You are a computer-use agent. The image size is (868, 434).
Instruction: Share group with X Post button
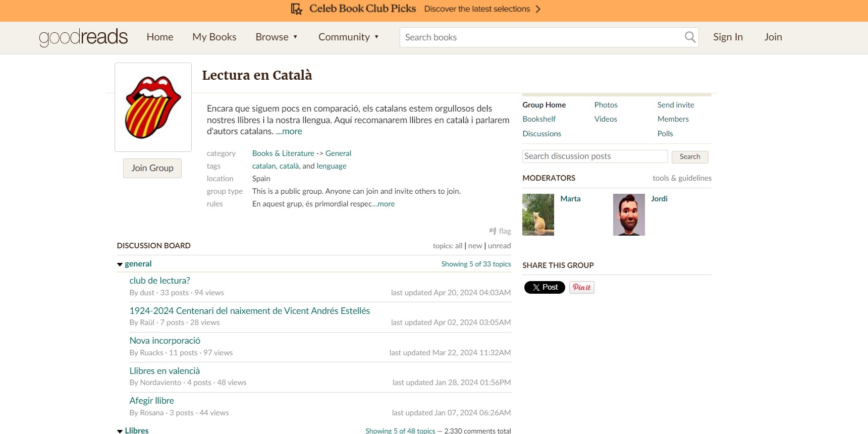[545, 287]
